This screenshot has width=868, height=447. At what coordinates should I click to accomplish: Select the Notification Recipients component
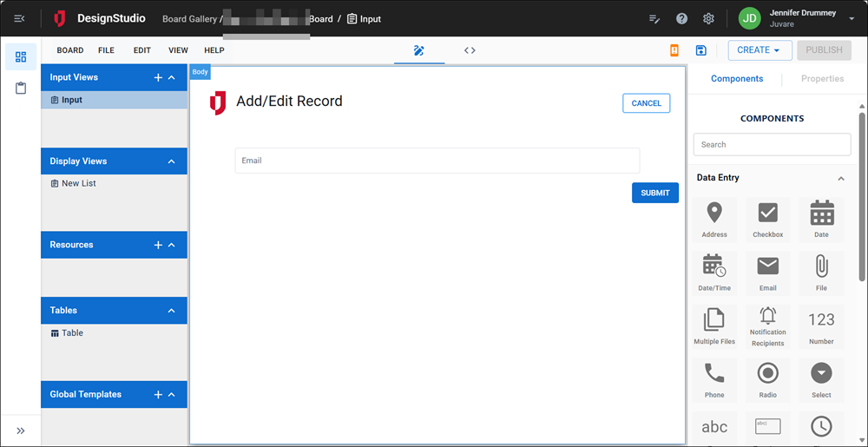[x=768, y=327]
